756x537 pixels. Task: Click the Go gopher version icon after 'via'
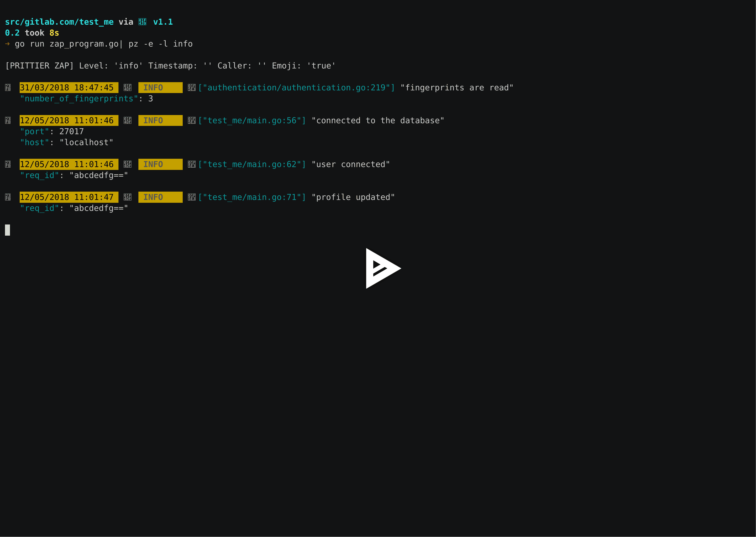(x=143, y=22)
